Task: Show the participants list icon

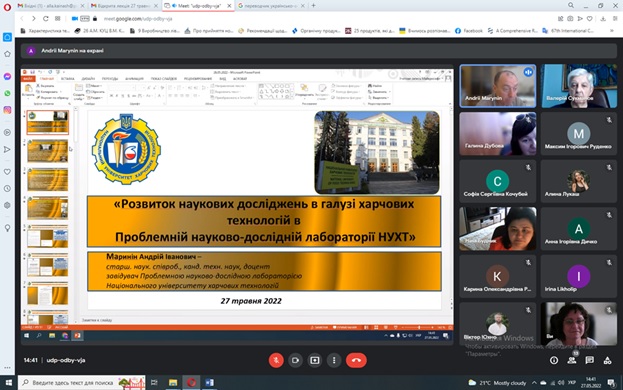Action: [572, 360]
